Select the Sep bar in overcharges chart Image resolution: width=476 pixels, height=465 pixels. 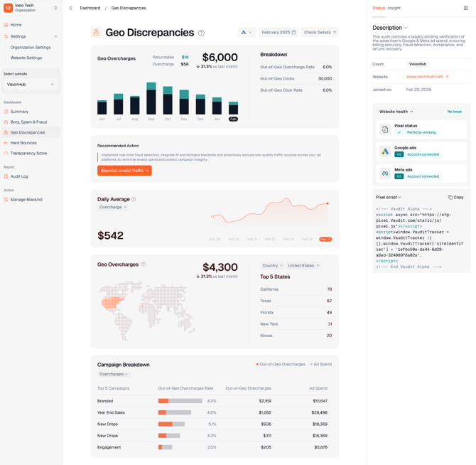pos(151,98)
